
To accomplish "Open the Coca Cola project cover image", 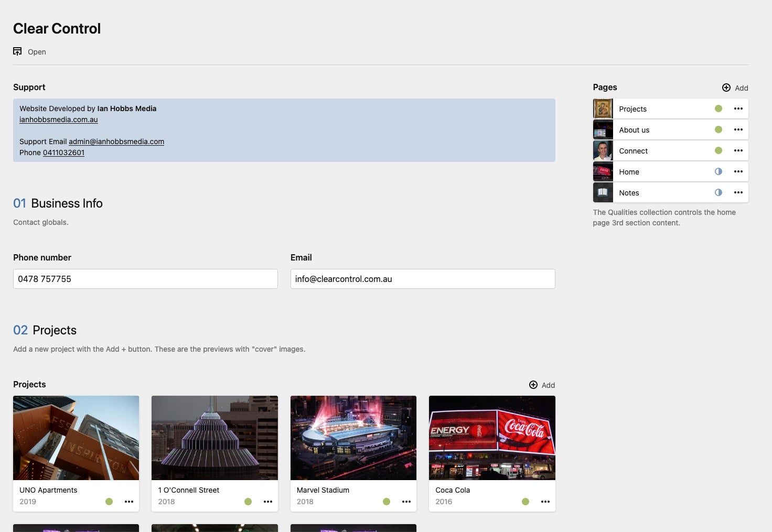I will click(x=492, y=438).
